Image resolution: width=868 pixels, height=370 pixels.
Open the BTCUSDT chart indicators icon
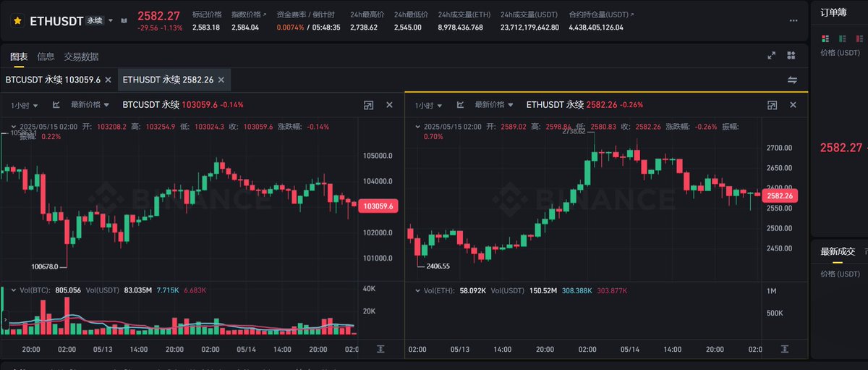coord(56,105)
